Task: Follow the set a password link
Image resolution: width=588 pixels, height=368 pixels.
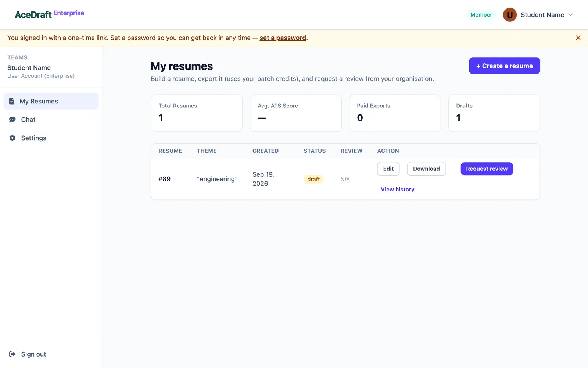Action: [x=283, y=38]
